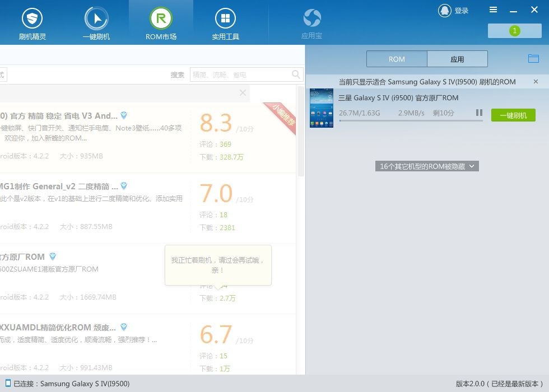
Task: Open the 刷机精灵 home icon
Action: coord(32,20)
